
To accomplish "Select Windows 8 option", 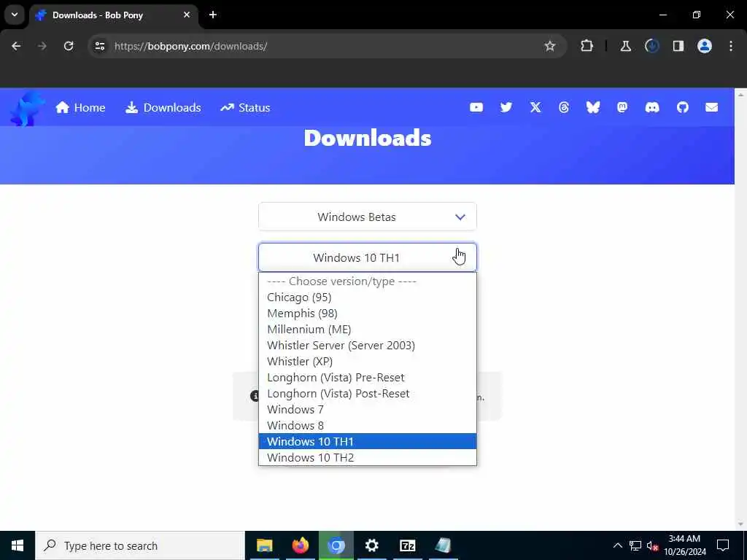I will [368, 426].
